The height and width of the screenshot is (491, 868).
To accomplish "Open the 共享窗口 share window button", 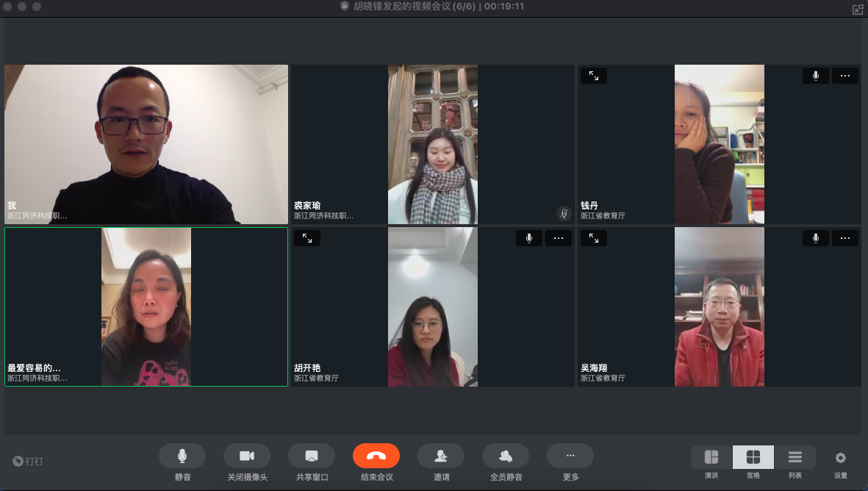I will (x=312, y=456).
